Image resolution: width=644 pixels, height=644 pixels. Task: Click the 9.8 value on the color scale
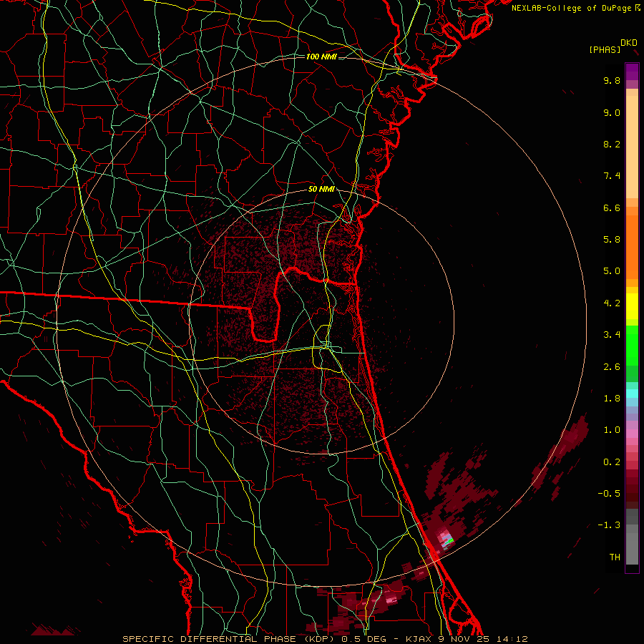[612, 80]
